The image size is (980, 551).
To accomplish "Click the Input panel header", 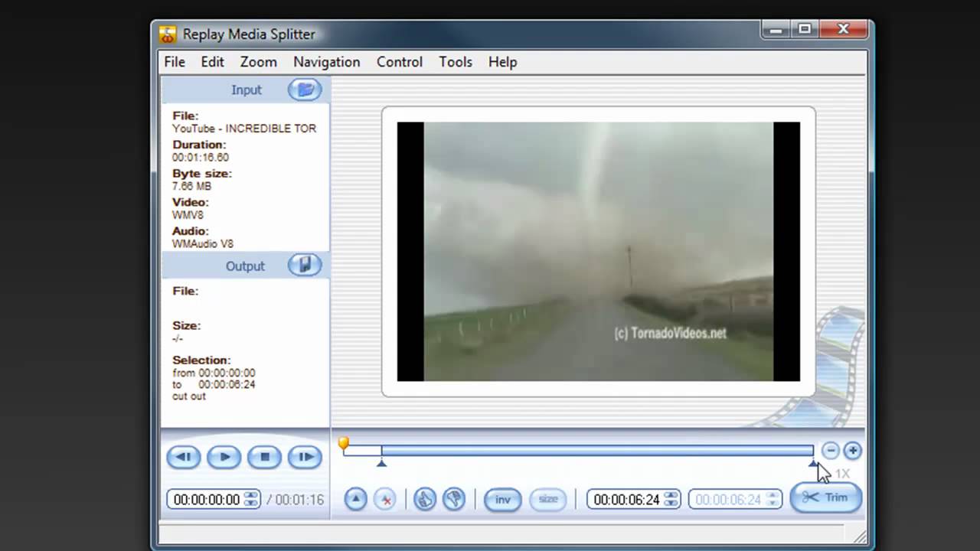I will click(x=246, y=90).
